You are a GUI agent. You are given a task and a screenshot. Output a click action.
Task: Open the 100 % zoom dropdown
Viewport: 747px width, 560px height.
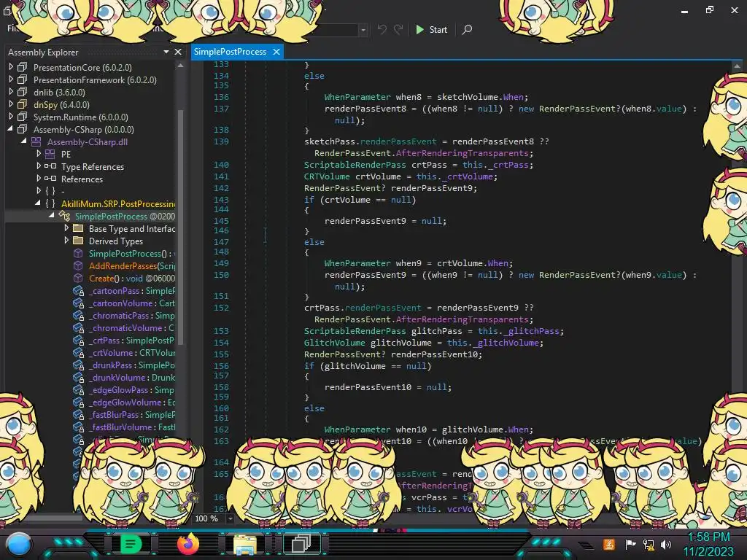coord(230,518)
